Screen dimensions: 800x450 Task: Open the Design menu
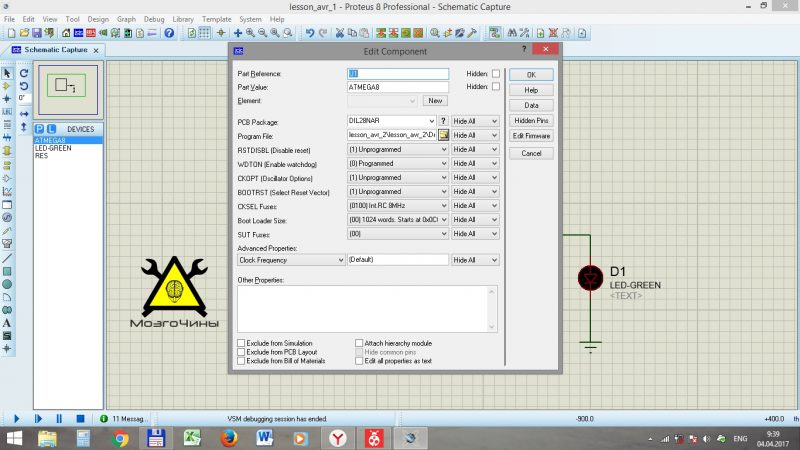coord(98,19)
